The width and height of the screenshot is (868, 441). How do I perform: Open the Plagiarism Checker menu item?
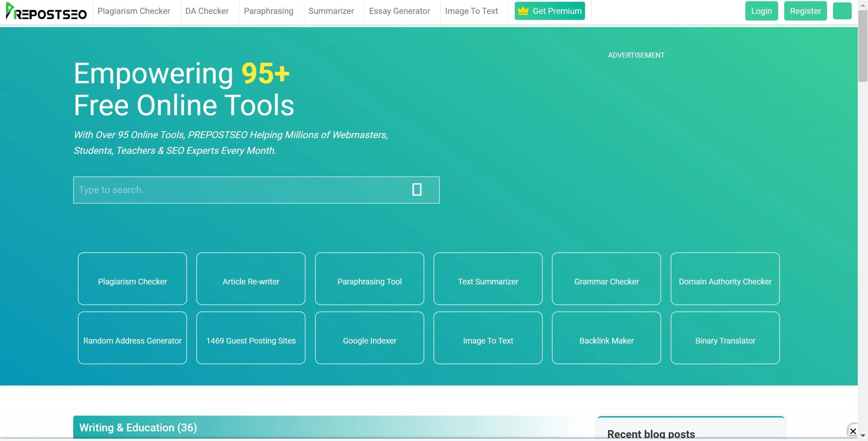point(134,11)
